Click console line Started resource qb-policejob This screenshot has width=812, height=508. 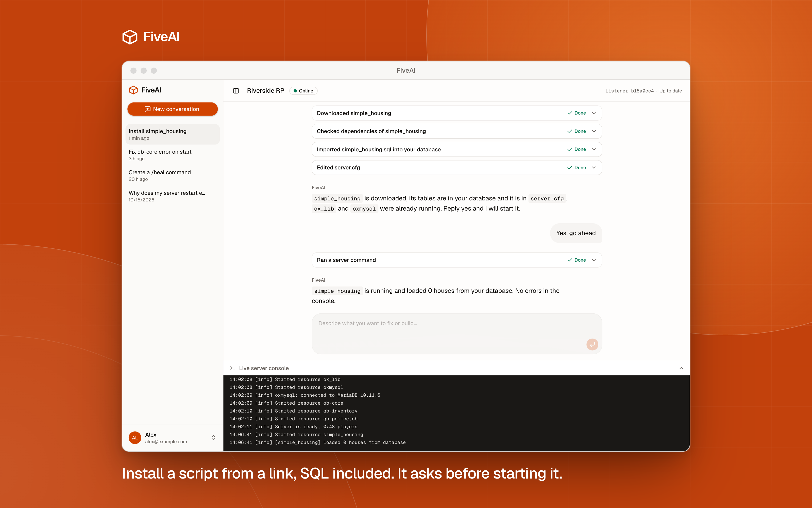[294, 419]
